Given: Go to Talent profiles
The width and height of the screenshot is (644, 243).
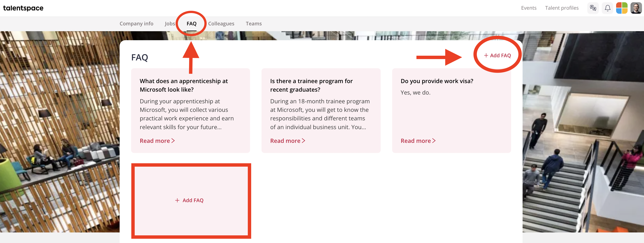Looking at the screenshot, I should coord(562,8).
